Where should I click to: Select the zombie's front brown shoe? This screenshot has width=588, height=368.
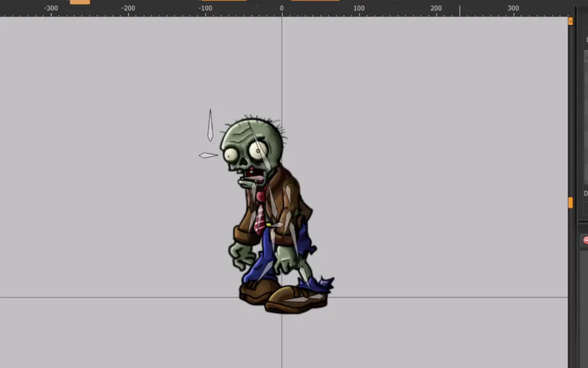click(x=296, y=299)
